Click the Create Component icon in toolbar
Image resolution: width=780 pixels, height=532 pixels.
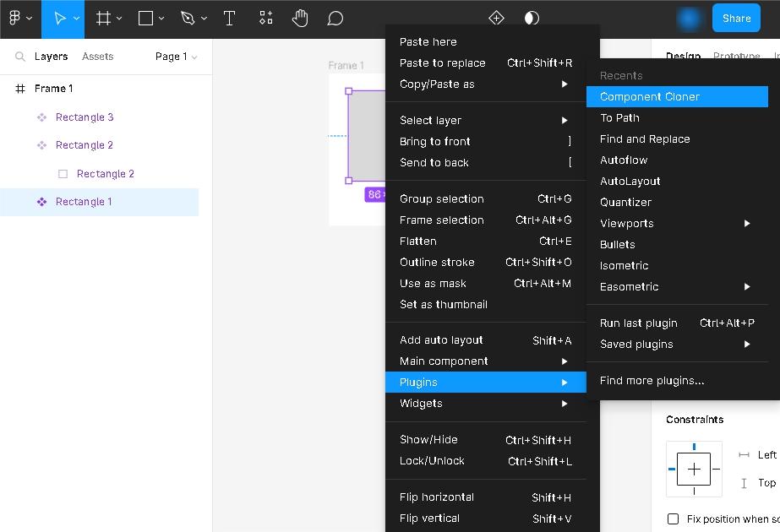pos(497,18)
